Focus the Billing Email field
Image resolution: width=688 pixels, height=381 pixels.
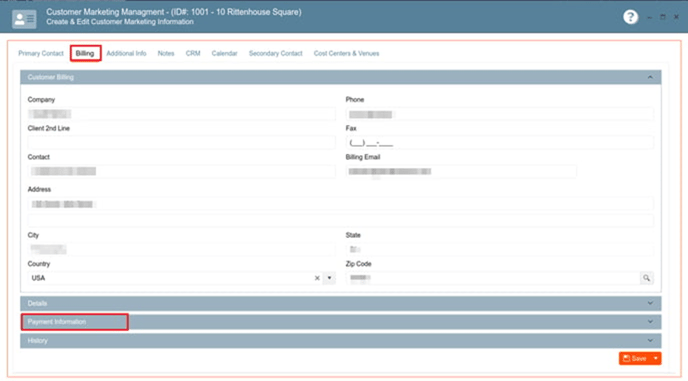click(x=461, y=171)
